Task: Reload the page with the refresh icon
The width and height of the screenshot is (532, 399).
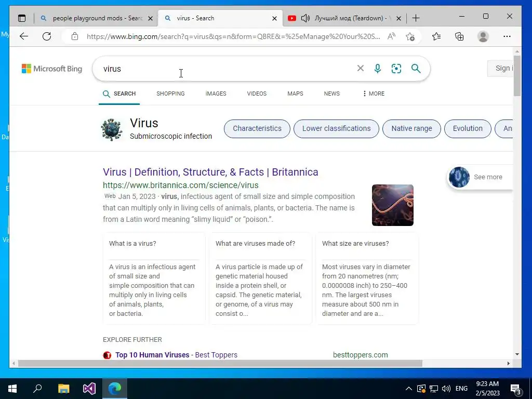Action: (47, 36)
